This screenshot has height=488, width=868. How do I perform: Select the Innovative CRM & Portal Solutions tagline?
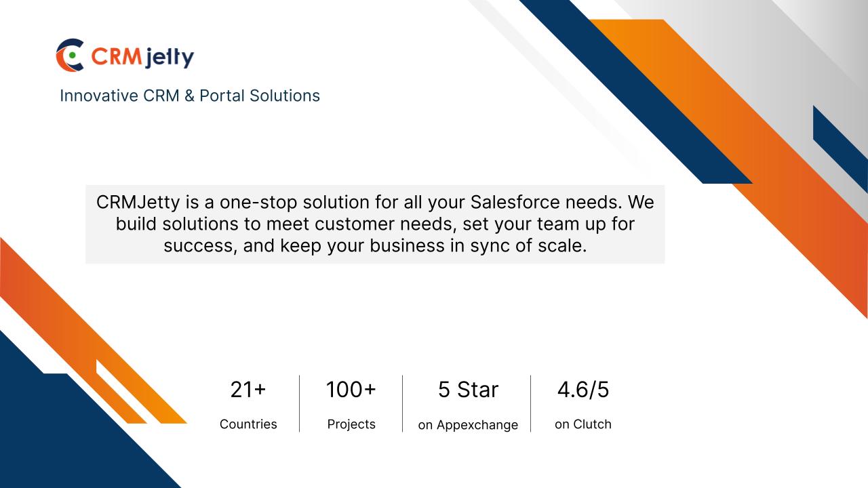[x=190, y=96]
